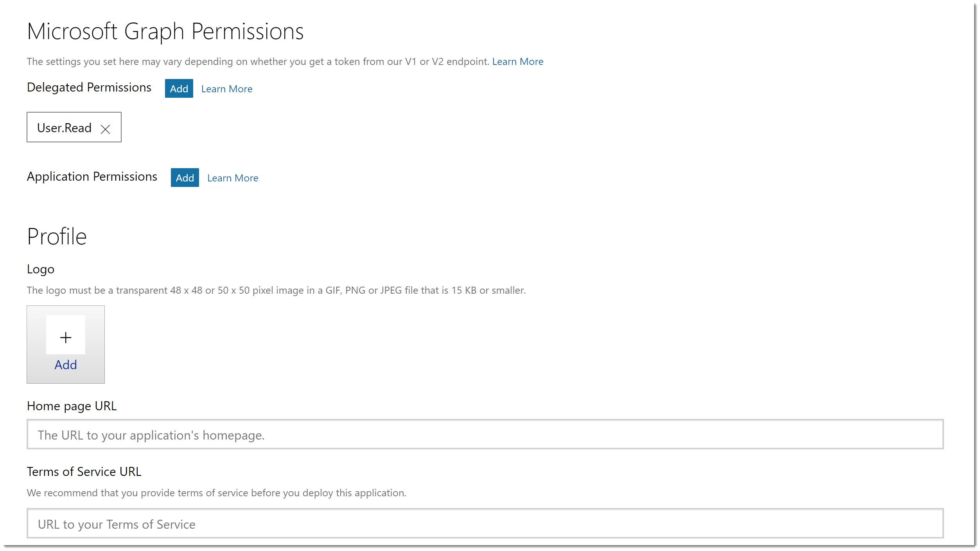Click the Microsoft Graph Permissions heading

[165, 31]
